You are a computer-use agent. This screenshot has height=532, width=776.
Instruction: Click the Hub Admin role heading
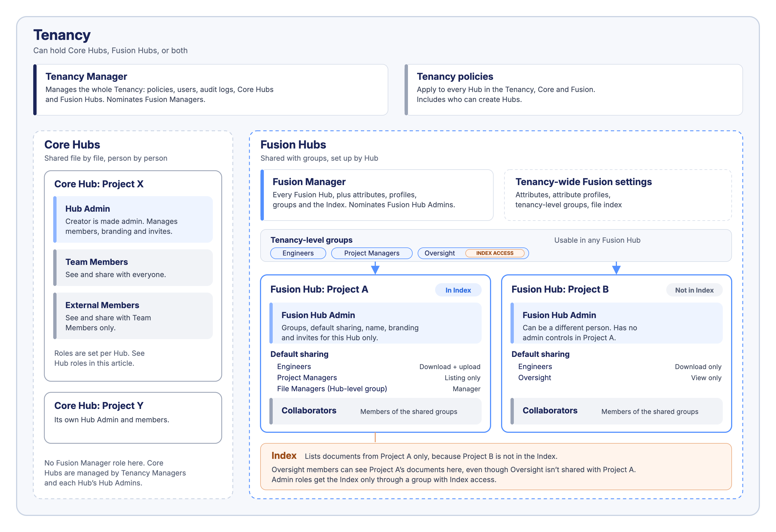coord(88,209)
